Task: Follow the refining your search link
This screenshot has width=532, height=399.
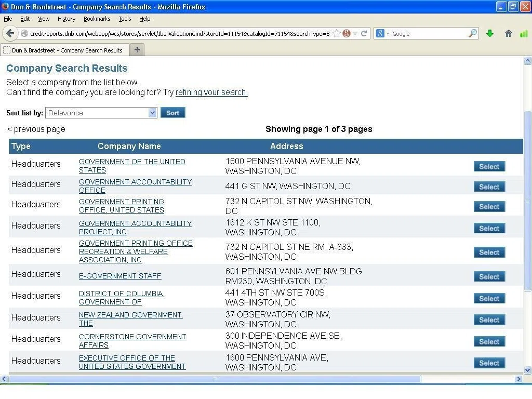Action: [211, 92]
